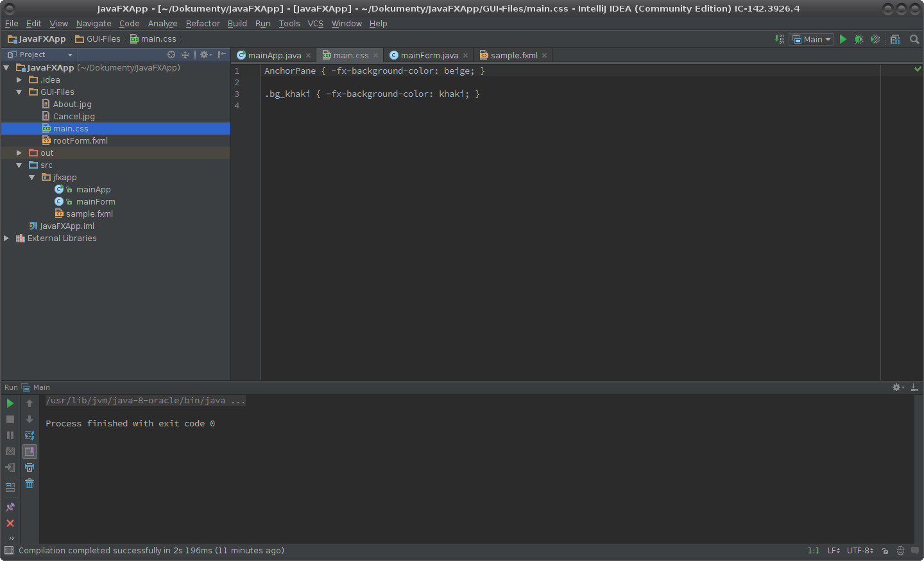Click scroll from source target icon
Image resolution: width=924 pixels, height=561 pixels.
pyautogui.click(x=171, y=54)
